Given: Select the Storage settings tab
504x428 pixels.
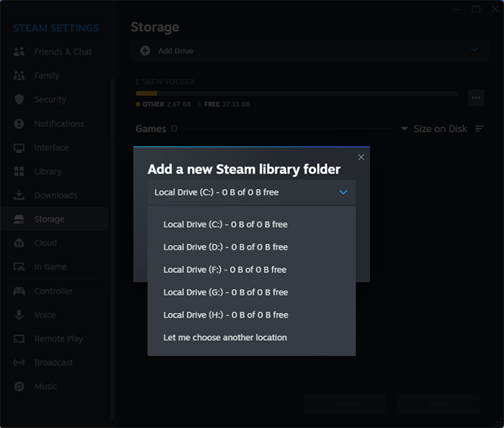Looking at the screenshot, I should 55,219.
